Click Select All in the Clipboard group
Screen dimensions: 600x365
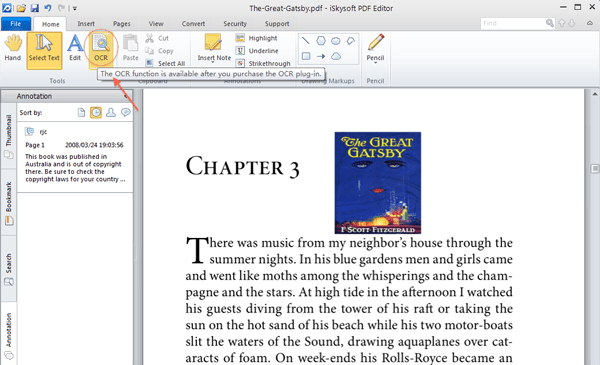pyautogui.click(x=166, y=64)
